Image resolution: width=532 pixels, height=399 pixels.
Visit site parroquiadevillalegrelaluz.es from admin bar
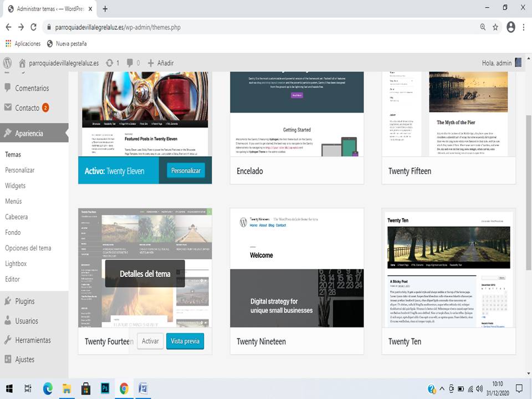pyautogui.click(x=59, y=63)
